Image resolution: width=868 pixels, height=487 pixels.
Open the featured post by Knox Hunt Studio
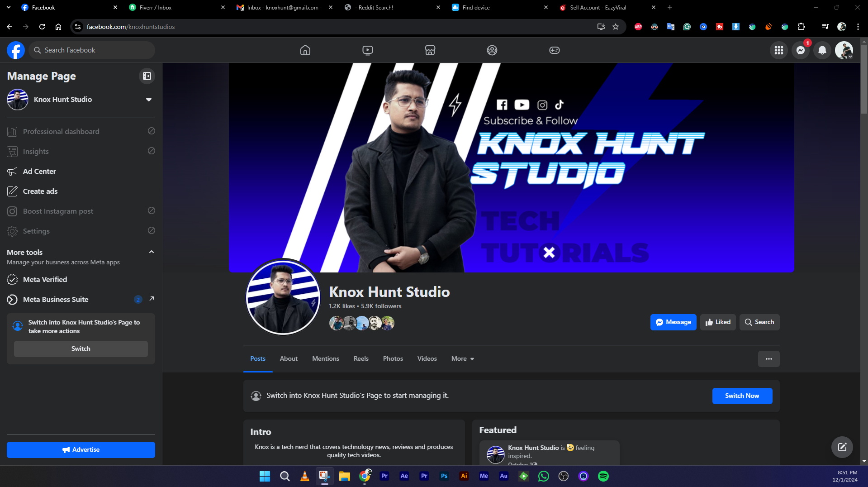click(549, 453)
